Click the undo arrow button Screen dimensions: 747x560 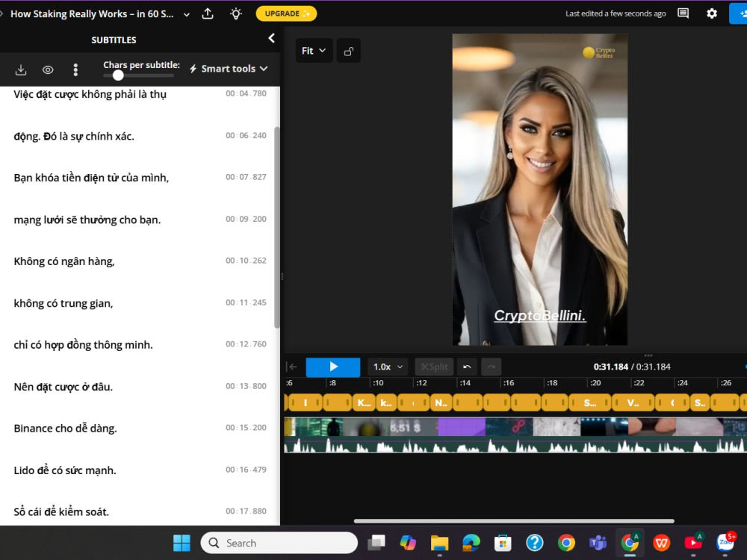467,367
